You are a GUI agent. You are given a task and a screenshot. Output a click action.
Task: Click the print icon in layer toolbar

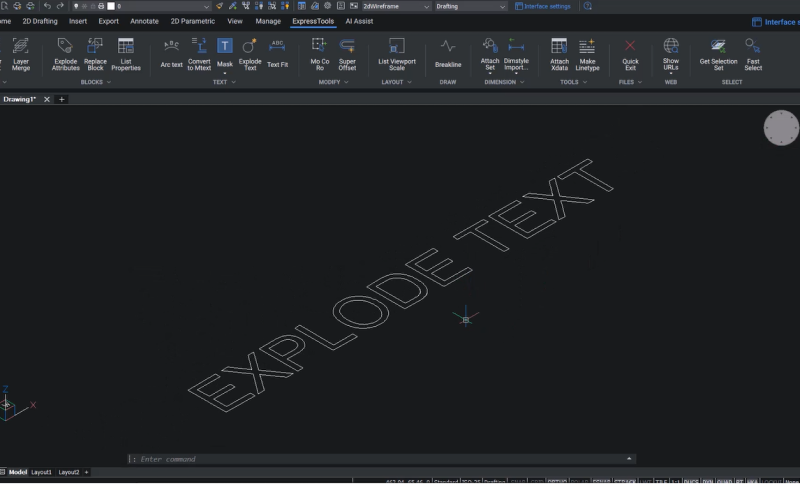tap(101, 6)
